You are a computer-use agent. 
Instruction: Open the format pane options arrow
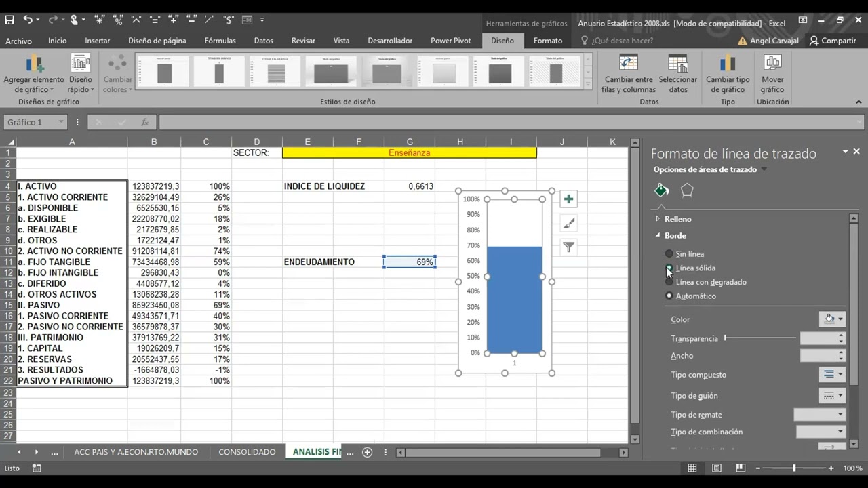(x=845, y=152)
